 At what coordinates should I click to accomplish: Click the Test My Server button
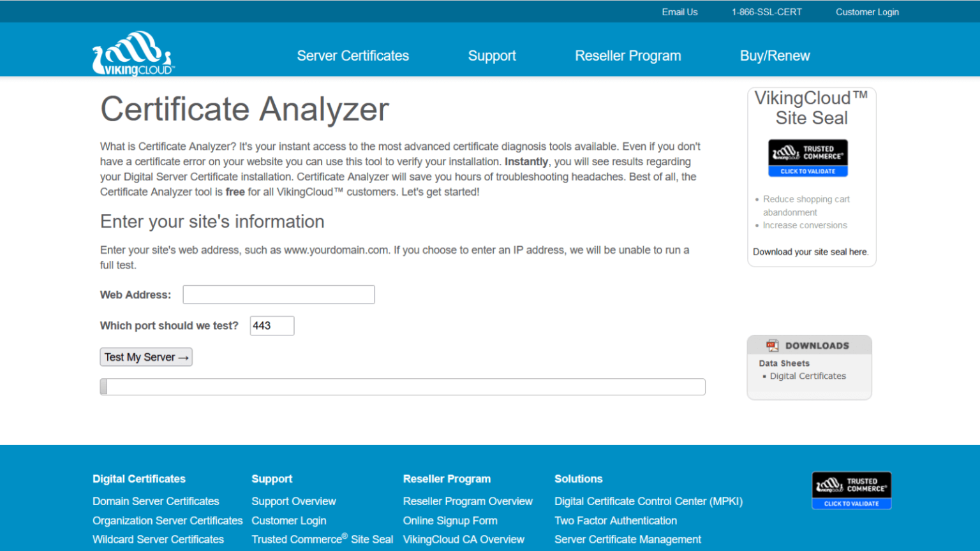tap(146, 357)
